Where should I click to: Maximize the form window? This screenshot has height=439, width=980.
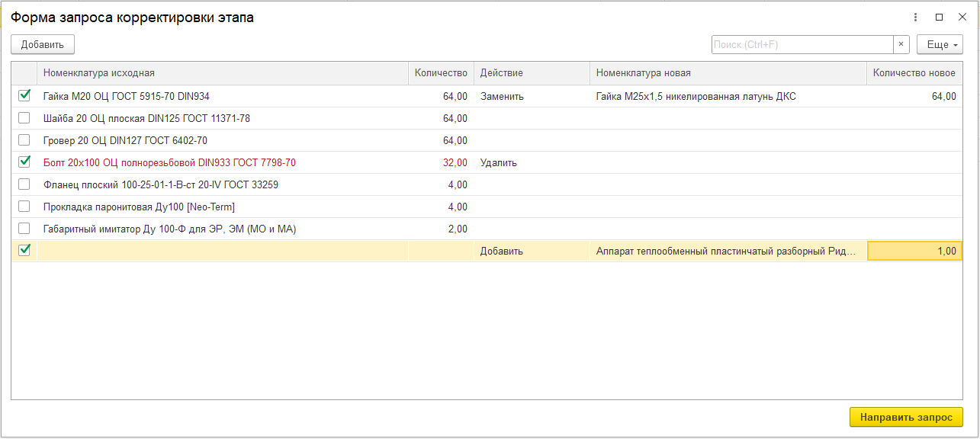939,17
